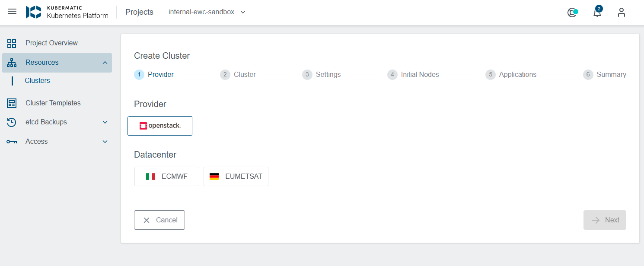The height and width of the screenshot is (266, 644).
Task: Click the Datacenter section label
Action: click(155, 155)
